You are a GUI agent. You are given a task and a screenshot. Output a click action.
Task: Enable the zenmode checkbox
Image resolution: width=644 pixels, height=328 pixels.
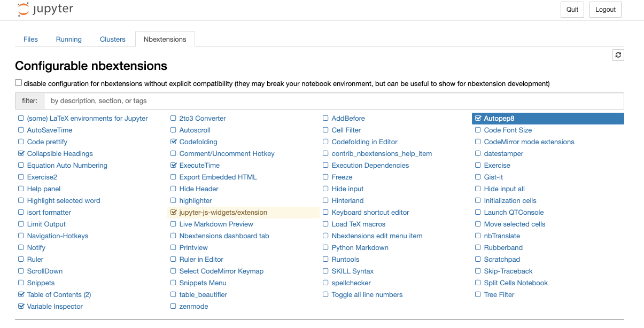click(173, 307)
